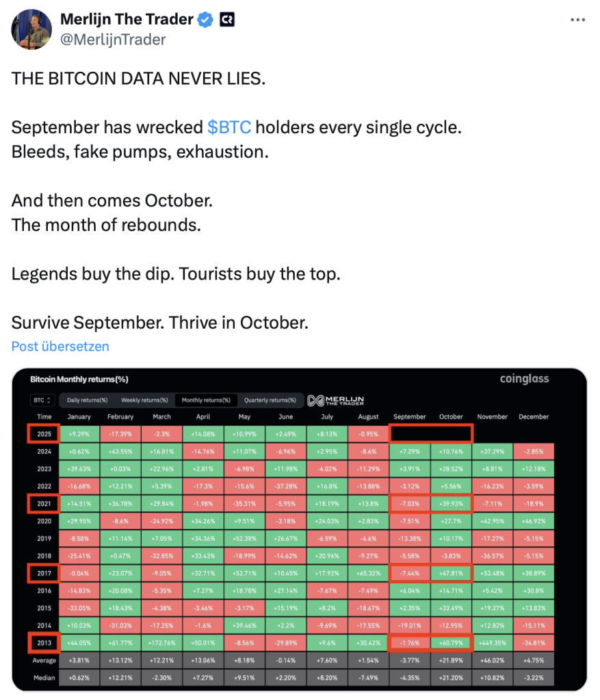The width and height of the screenshot is (600, 700).
Task: Click the Merlijn The Trader display name
Action: coord(127,19)
